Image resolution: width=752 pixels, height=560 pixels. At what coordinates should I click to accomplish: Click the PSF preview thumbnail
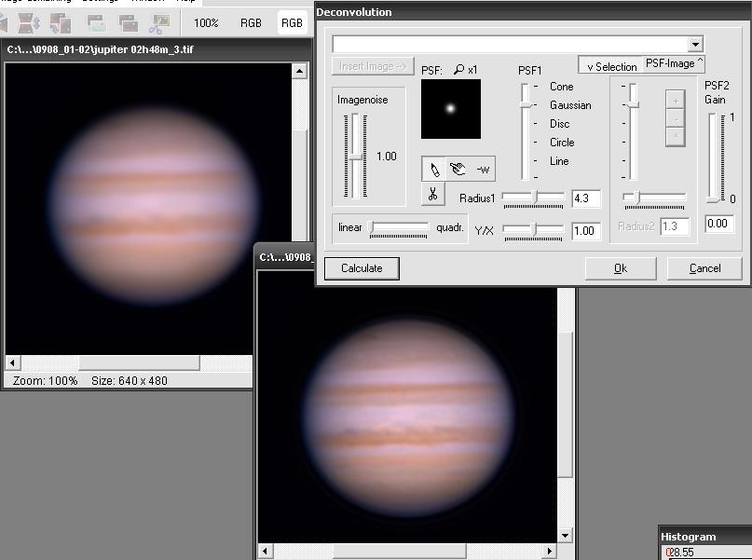coord(451,109)
